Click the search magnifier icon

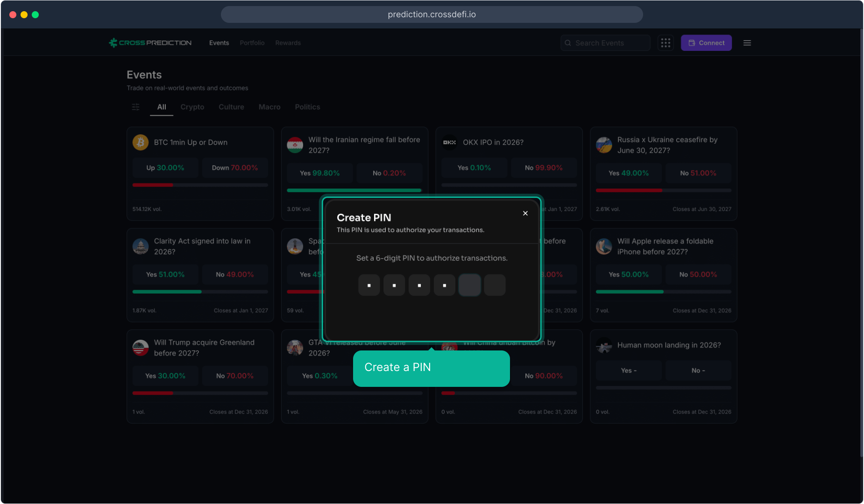[x=568, y=43]
